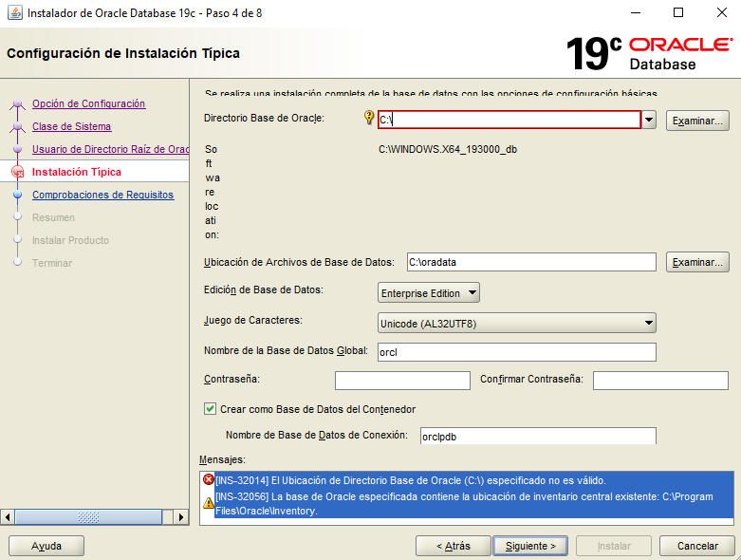The height and width of the screenshot is (560, 741).
Task: Click the right scroll arrow in sidebar
Action: [181, 517]
